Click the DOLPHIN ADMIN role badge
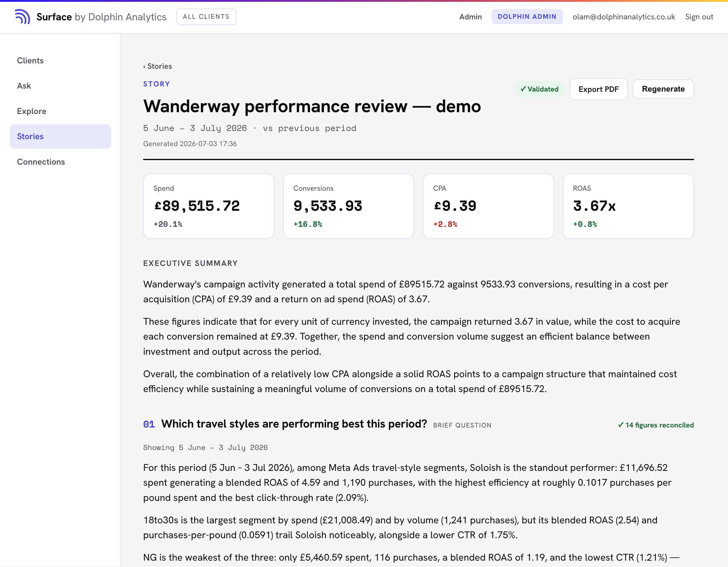Image resolution: width=728 pixels, height=567 pixels. [527, 17]
